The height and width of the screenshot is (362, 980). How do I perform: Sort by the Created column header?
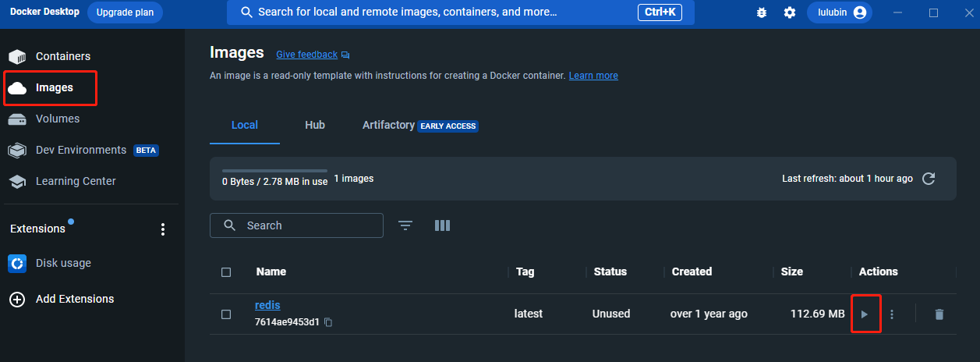[x=692, y=271]
